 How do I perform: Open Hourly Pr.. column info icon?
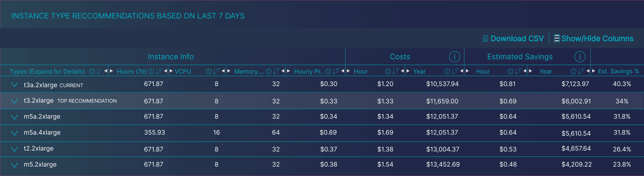328,71
